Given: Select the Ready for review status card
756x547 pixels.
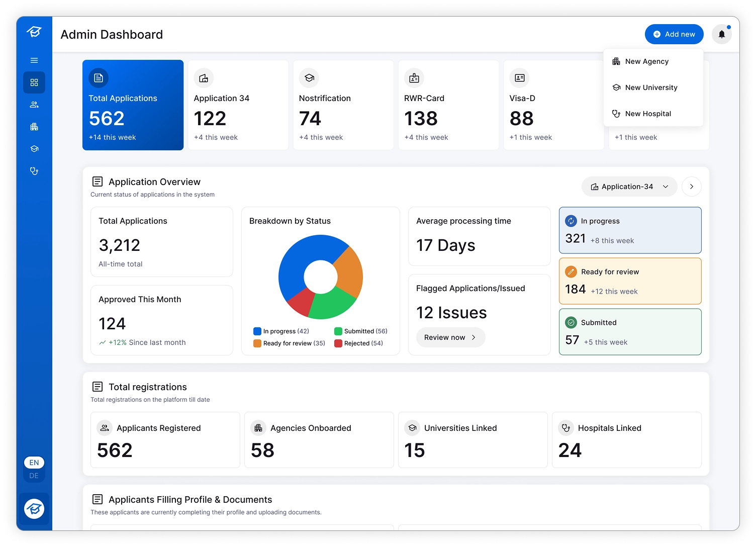Looking at the screenshot, I should [630, 281].
